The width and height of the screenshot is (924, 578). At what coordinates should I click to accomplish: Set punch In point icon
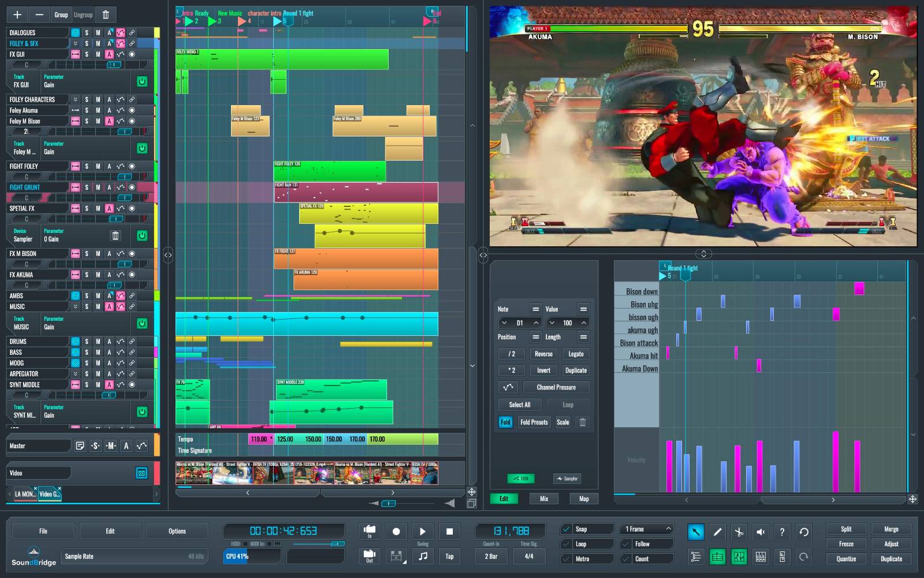pyautogui.click(x=370, y=531)
